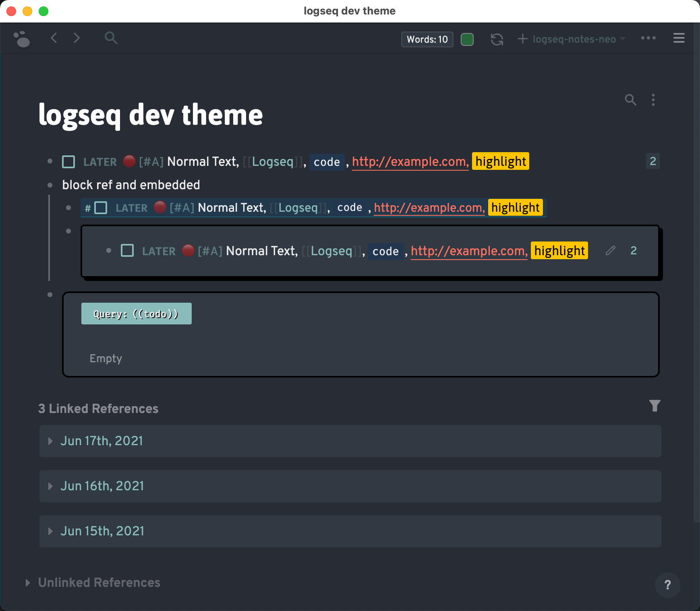
Task: Click the Logseq home logo icon
Action: click(21, 39)
